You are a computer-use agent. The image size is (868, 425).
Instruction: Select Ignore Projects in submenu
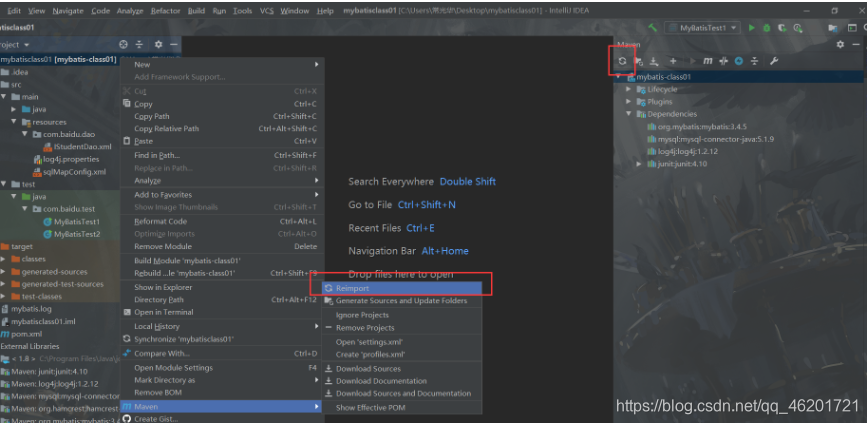pos(402,315)
